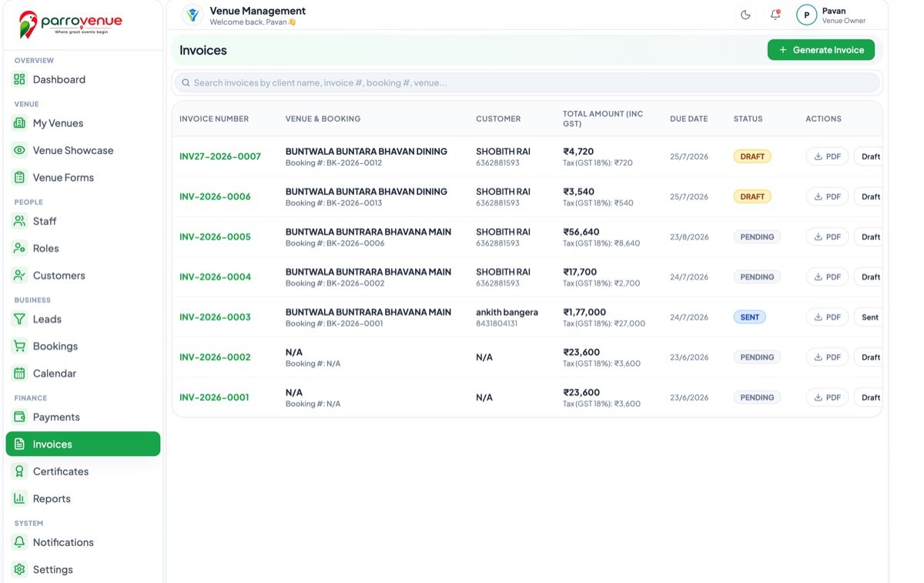Open header notification bell with red dot

775,15
